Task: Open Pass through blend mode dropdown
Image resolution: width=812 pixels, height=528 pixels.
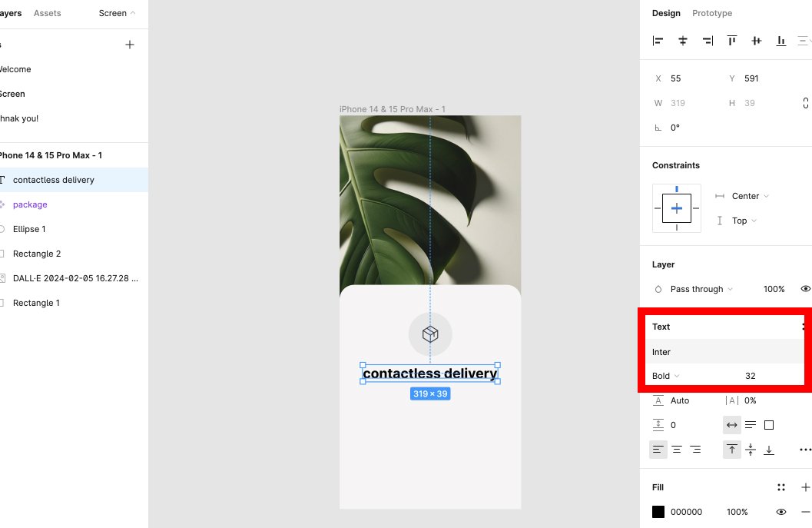Action: (x=701, y=289)
